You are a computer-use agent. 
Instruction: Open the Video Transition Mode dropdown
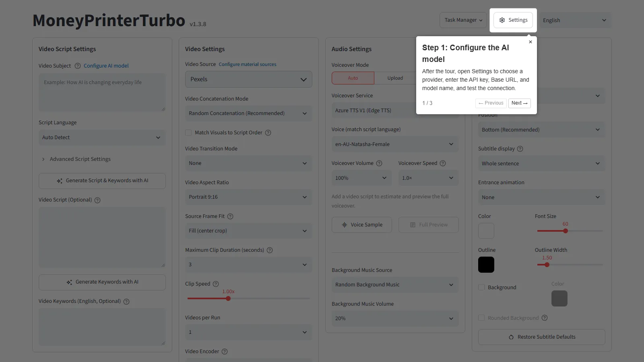coord(249,163)
